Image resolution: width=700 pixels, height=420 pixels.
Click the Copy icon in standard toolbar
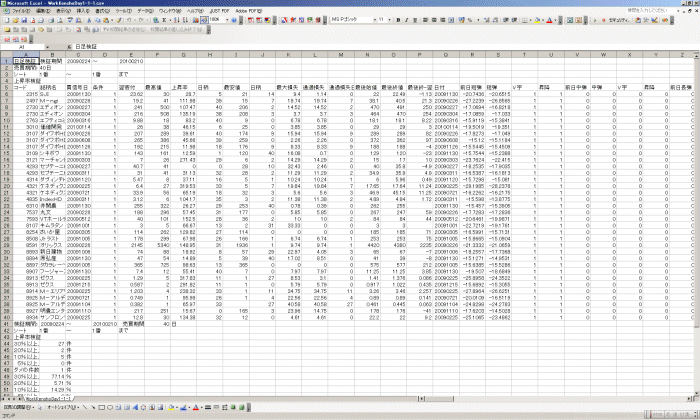97,20
